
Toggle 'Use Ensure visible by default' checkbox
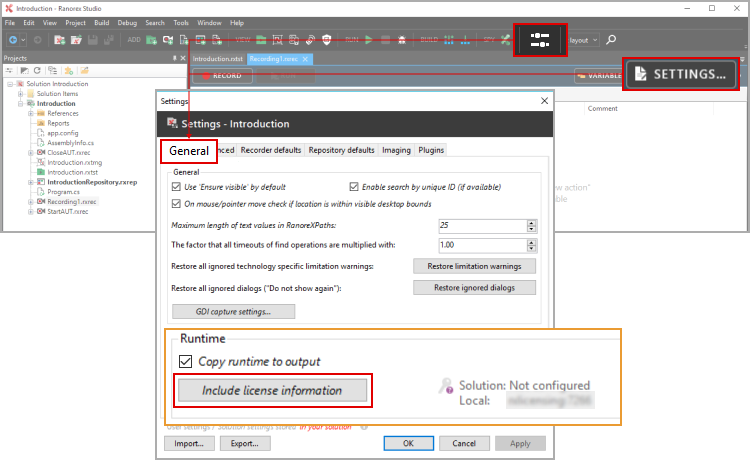point(176,187)
